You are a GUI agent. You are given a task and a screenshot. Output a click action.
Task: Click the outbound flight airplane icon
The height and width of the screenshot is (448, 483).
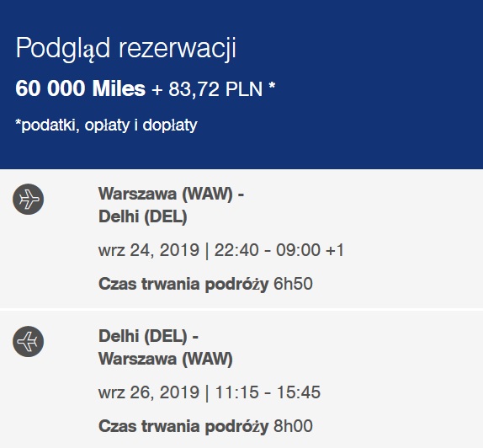click(x=28, y=200)
